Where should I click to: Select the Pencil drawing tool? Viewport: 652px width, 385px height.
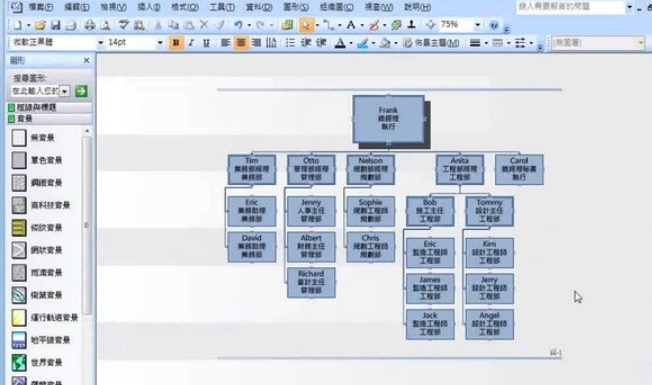374,25
